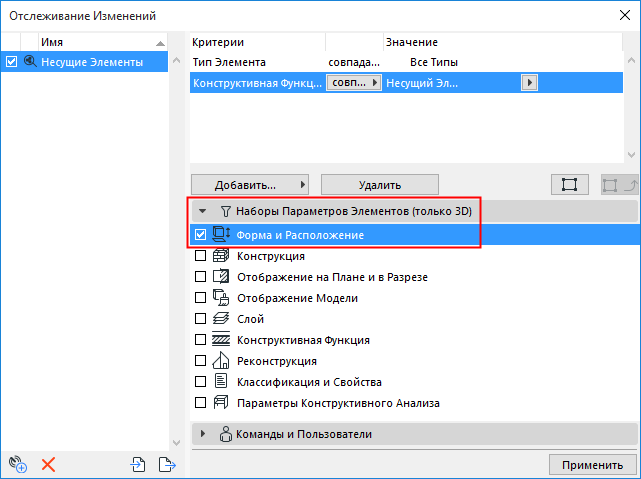Collapse the Наборы Параметров Элементов section
Viewport: 641px width, 479px height.
click(x=203, y=212)
